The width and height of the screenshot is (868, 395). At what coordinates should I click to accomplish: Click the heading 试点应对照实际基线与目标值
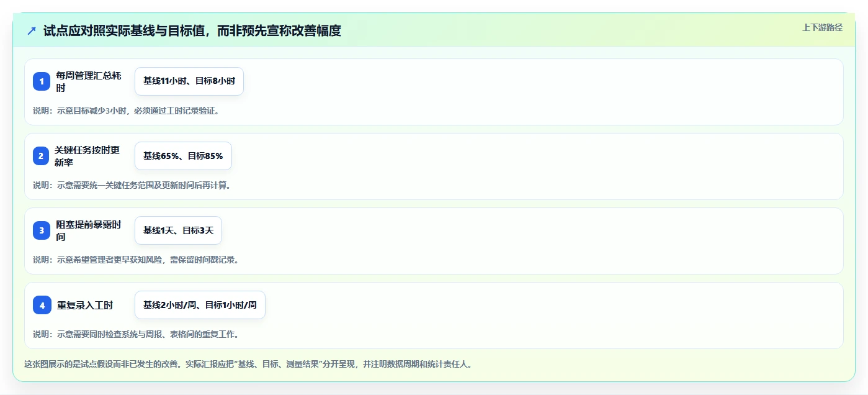pos(192,30)
